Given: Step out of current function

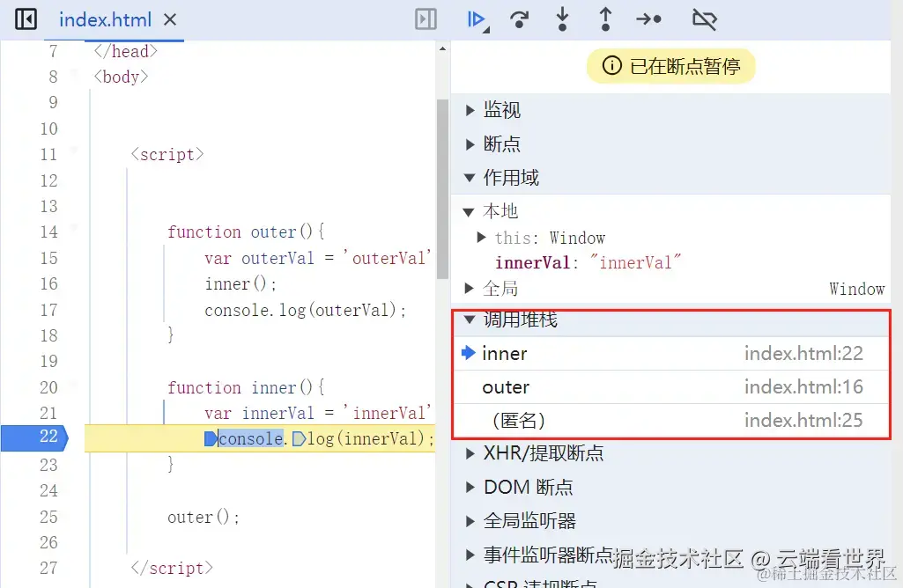Looking at the screenshot, I should tap(605, 19).
